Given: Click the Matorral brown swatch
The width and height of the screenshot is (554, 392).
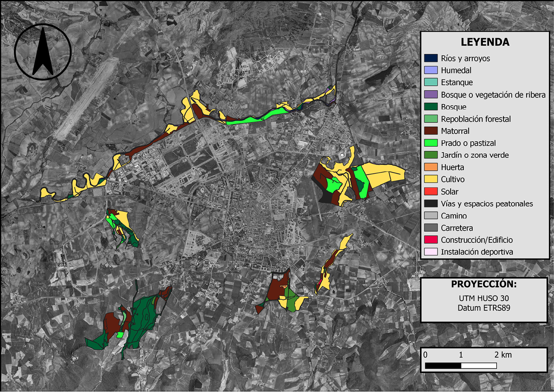Looking at the screenshot, I should tap(431, 131).
